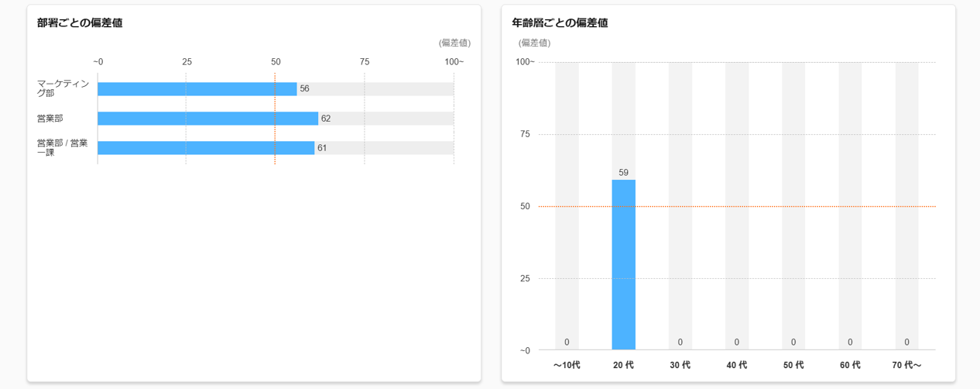Click the 100~ tick on the department chart axis
Viewport: 980px width, 389px height.
click(454, 62)
